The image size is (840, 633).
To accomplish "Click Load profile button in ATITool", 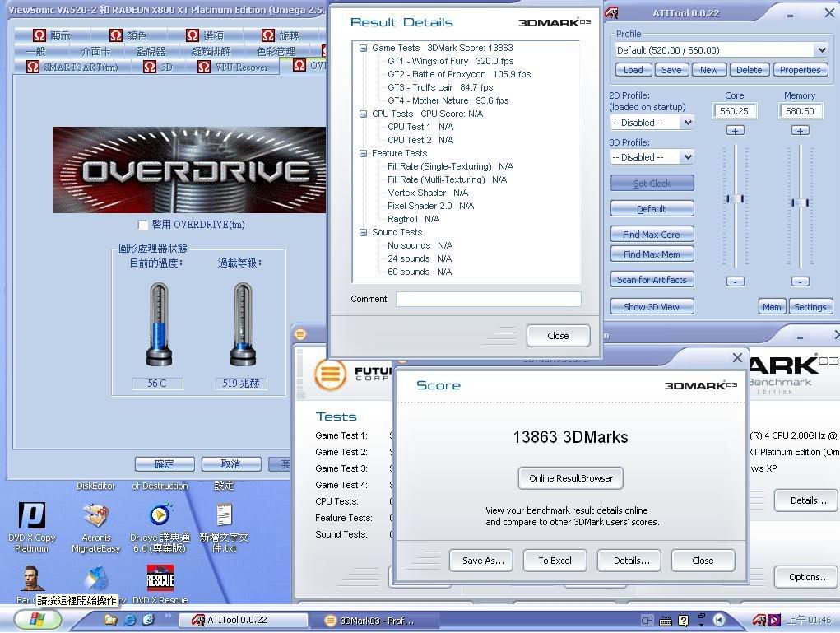I will click(633, 70).
